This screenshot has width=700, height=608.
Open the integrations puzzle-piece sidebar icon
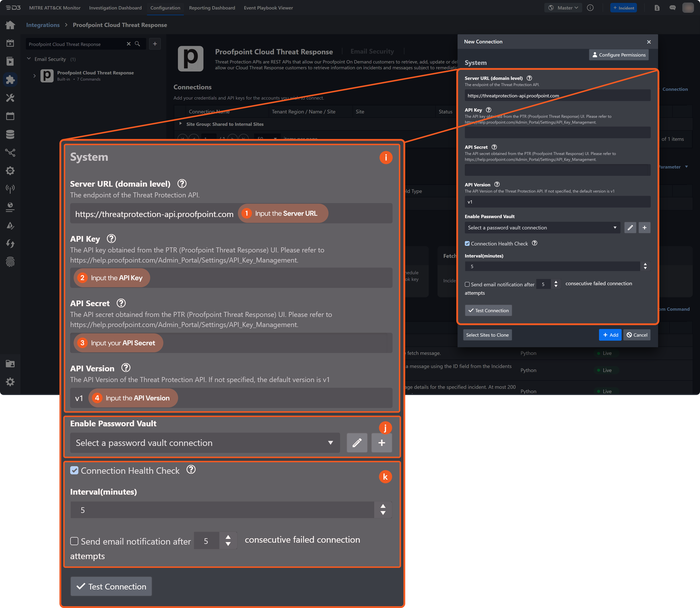click(x=10, y=79)
